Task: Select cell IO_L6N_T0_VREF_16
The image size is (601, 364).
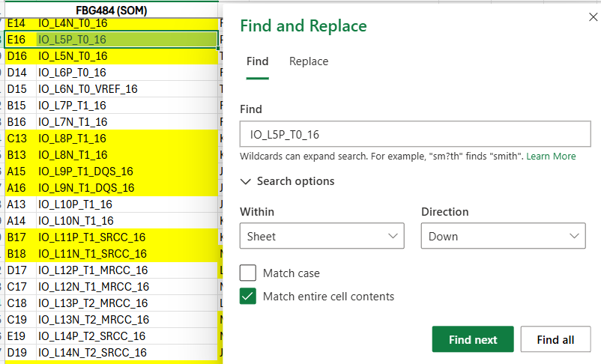Action: pos(127,89)
